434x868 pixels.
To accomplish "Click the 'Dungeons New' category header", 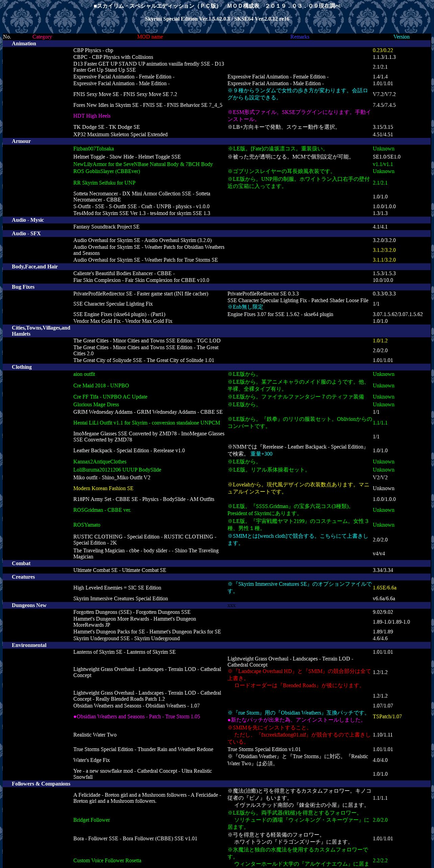I will (29, 605).
